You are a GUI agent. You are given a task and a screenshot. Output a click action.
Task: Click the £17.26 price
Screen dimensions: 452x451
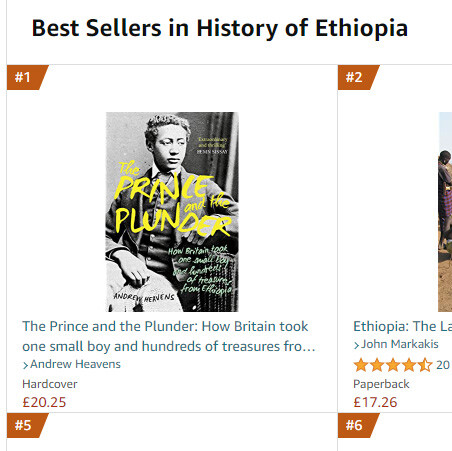(x=375, y=402)
